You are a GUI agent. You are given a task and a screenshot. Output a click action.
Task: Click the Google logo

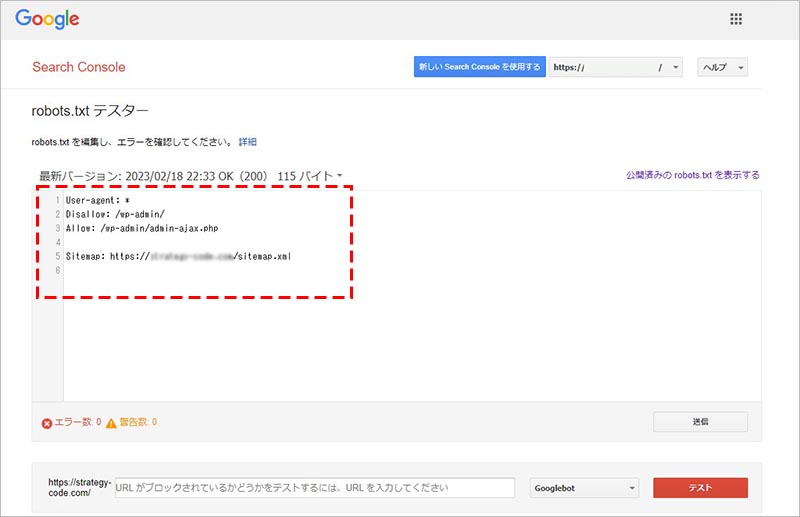click(47, 20)
